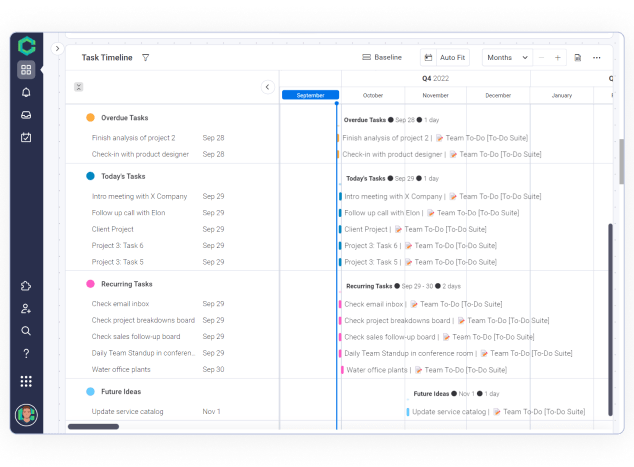The height and width of the screenshot is (467, 634).
Task: Click the Recurring Tasks summary on timeline
Action: 403,286
